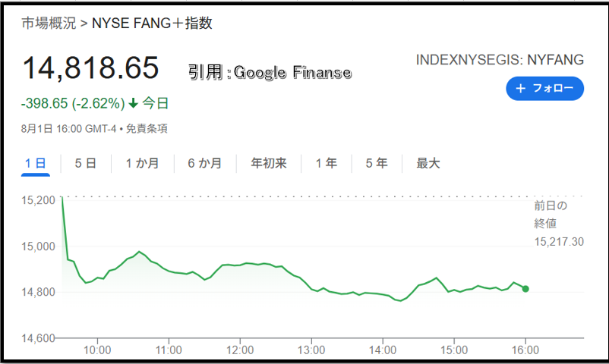Click the 前日の終値 15,217.30 label
The height and width of the screenshot is (364, 609).
[x=559, y=224]
